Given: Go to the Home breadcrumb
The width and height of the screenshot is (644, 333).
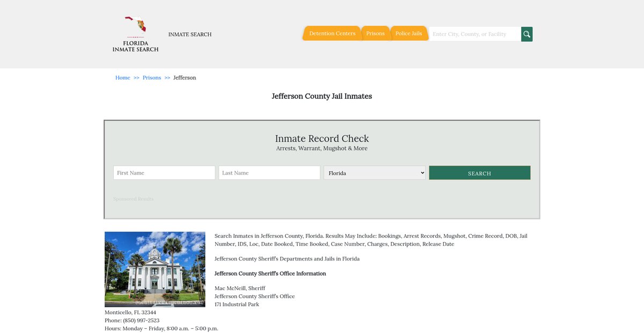Looking at the screenshot, I should click(x=123, y=78).
